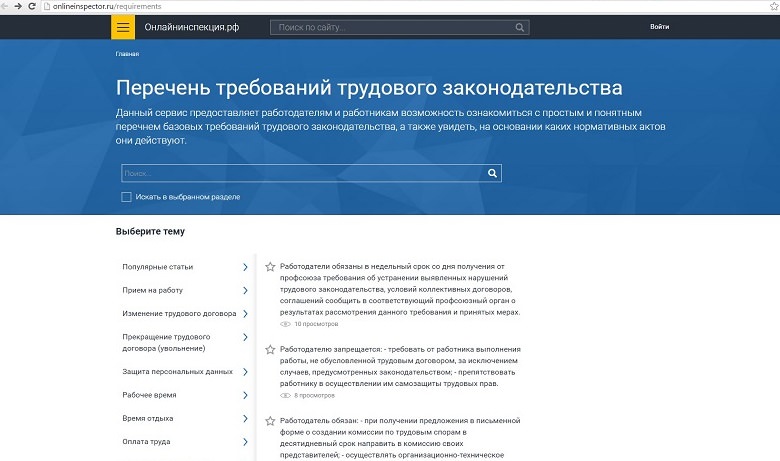Image resolution: width=780 pixels, height=461 pixels.
Task: Click the 'Главная' breadcrumb link
Action: [x=127, y=54]
